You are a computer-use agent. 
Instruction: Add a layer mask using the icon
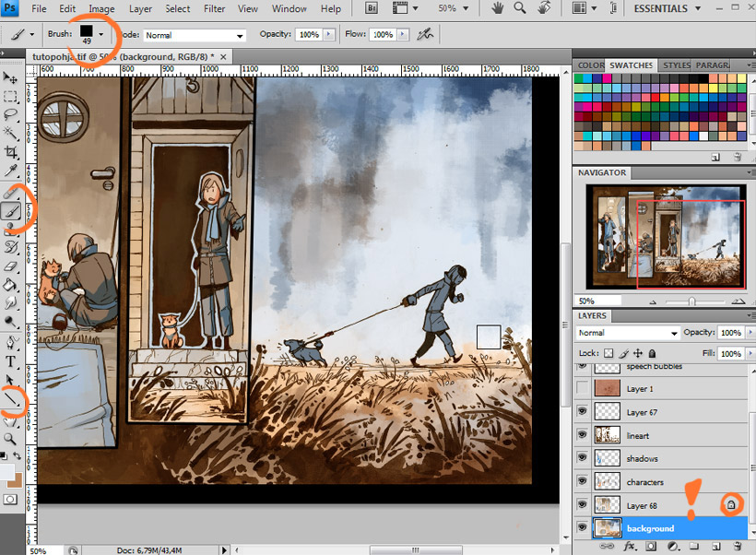653,547
